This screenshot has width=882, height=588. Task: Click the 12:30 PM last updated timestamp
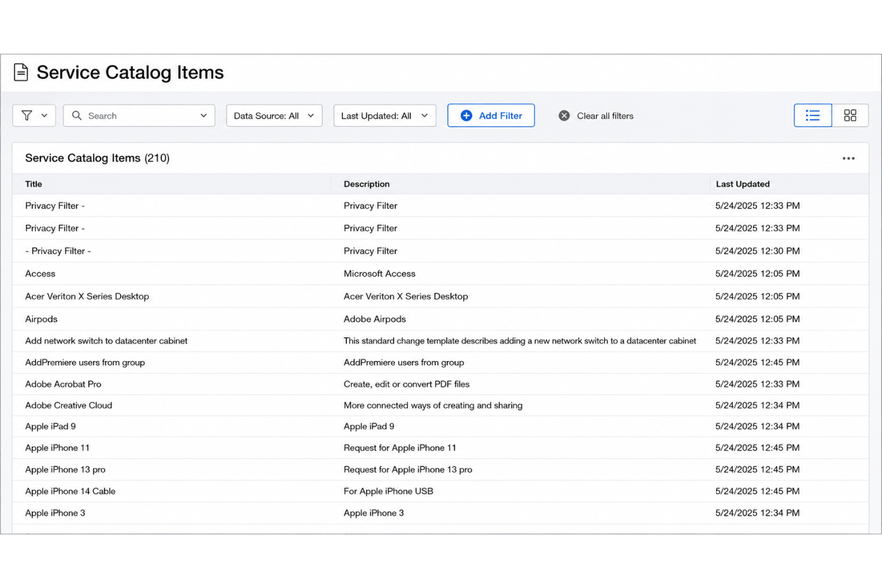[757, 251]
